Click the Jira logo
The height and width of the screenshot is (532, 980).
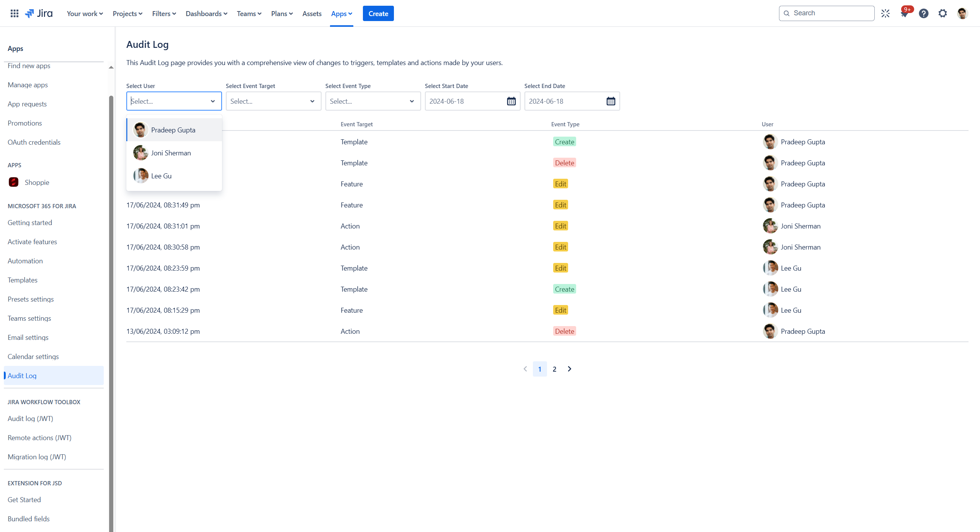[39, 13]
